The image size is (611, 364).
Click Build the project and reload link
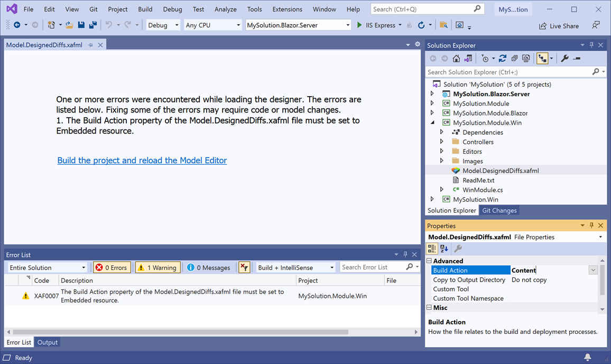142,161
